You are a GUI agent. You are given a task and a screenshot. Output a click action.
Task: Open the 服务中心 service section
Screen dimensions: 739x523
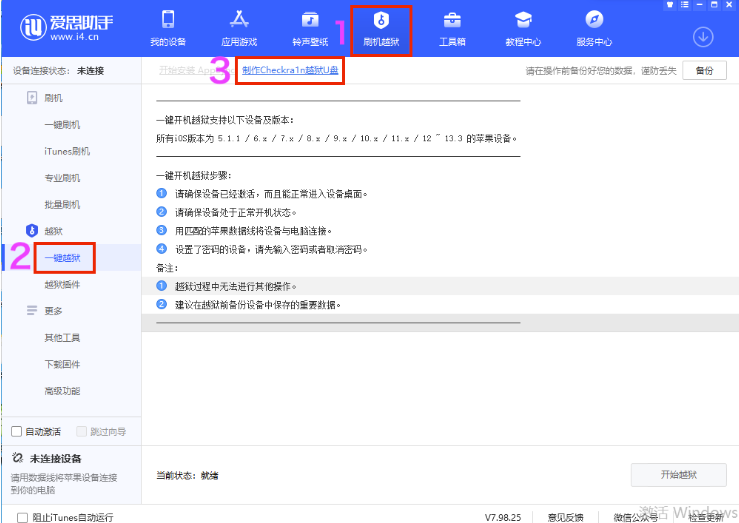[x=594, y=28]
